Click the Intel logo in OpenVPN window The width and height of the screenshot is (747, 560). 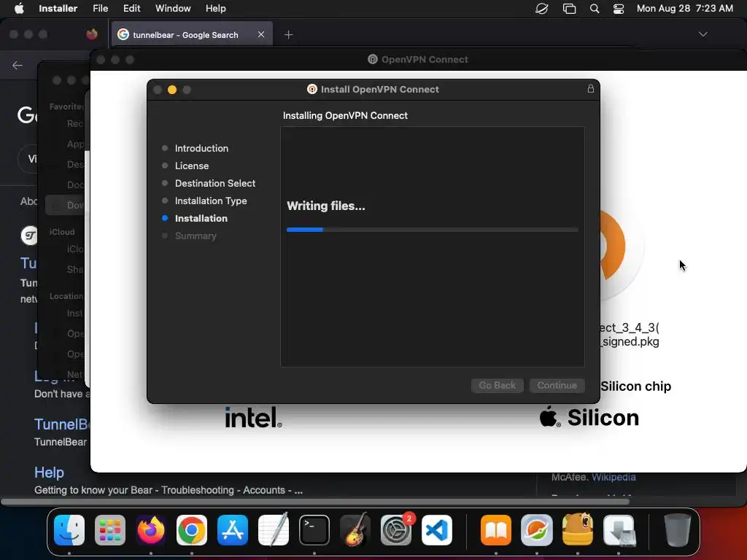(253, 417)
